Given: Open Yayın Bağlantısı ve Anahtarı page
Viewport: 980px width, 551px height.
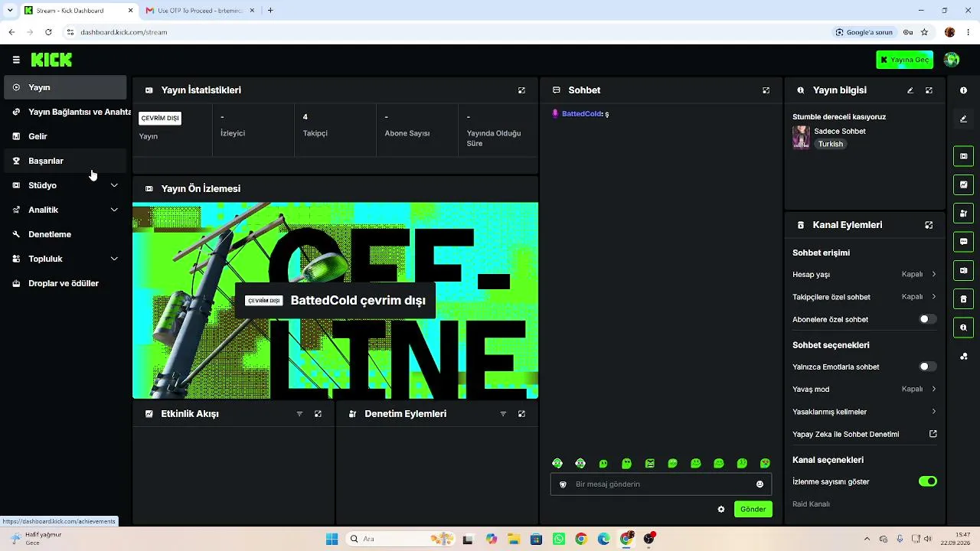Looking at the screenshot, I should (65, 112).
